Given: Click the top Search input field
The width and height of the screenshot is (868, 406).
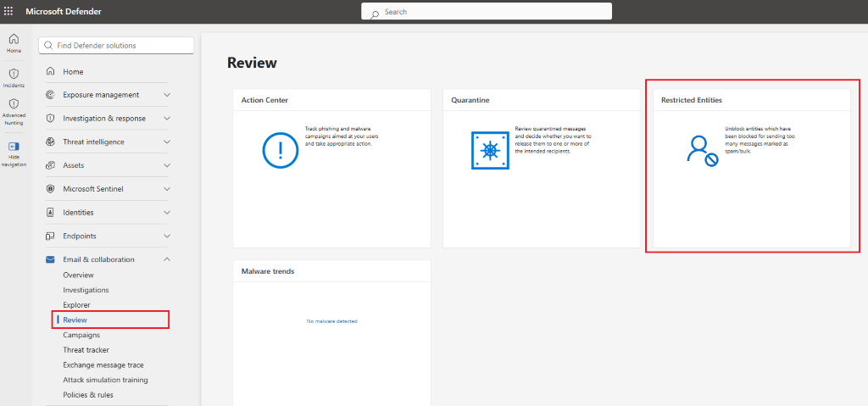Looking at the screenshot, I should [x=487, y=12].
